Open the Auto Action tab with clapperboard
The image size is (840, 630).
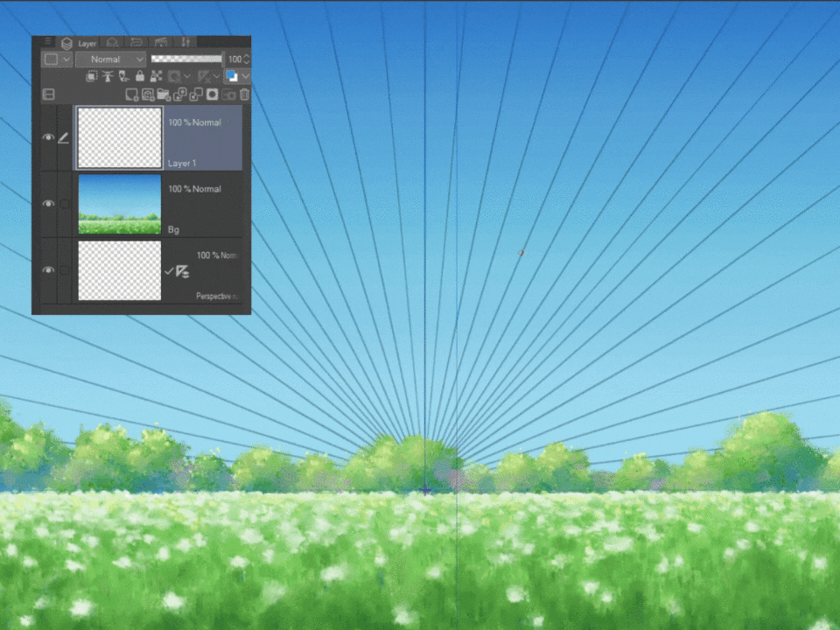[161, 42]
